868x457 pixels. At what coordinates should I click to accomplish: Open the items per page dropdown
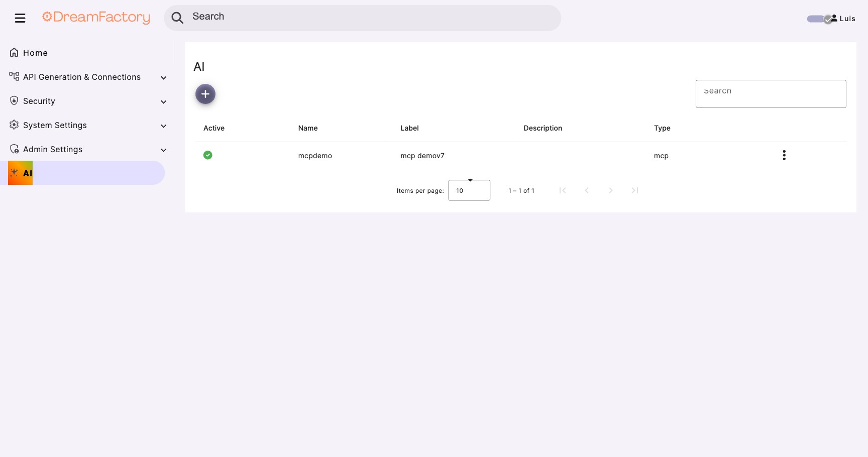point(469,190)
